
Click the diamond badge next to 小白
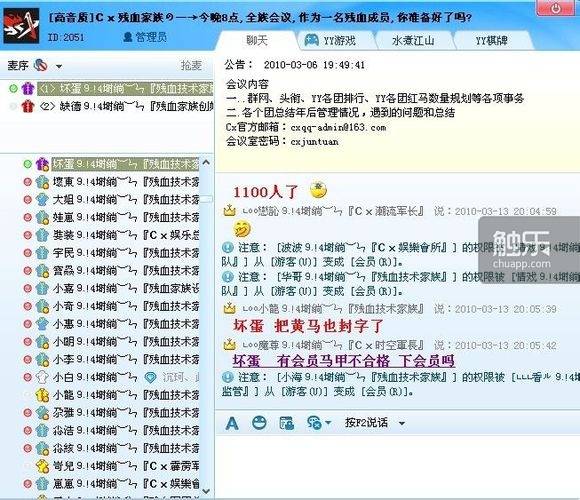click(x=150, y=377)
